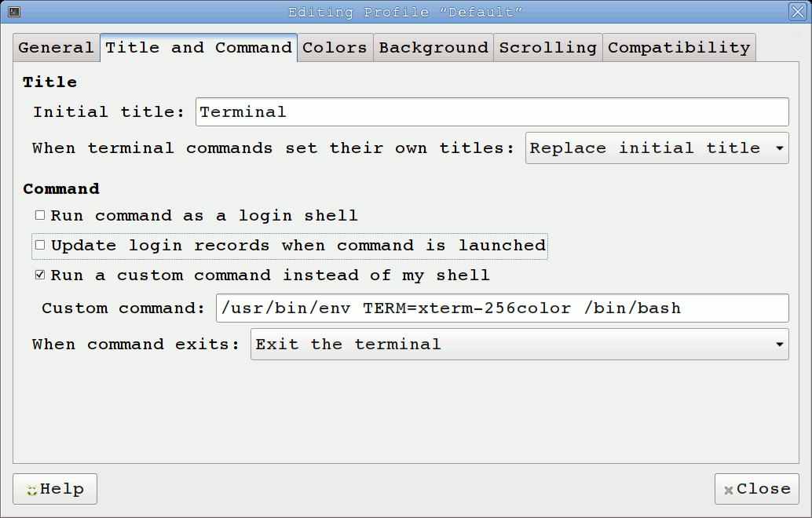The image size is (812, 518).
Task: Click the arrow on the title behavior dropdown
Action: point(779,148)
